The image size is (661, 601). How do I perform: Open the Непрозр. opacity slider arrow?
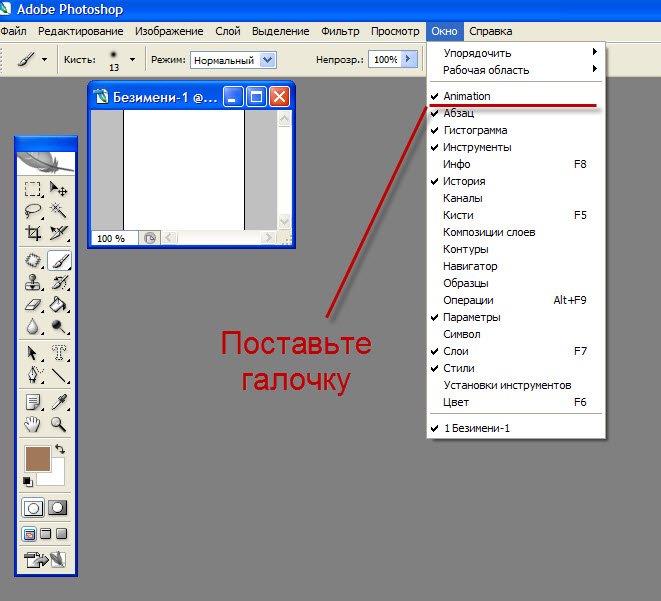pos(408,59)
